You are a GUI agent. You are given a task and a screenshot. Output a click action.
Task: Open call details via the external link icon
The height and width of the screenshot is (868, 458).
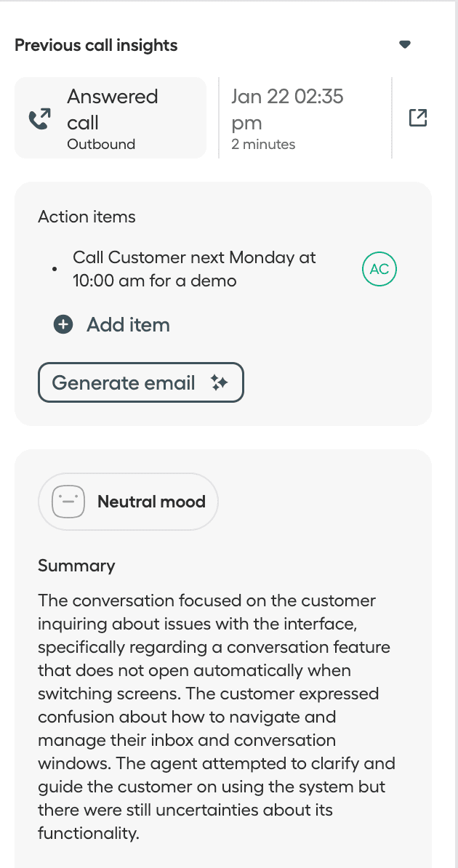[418, 117]
